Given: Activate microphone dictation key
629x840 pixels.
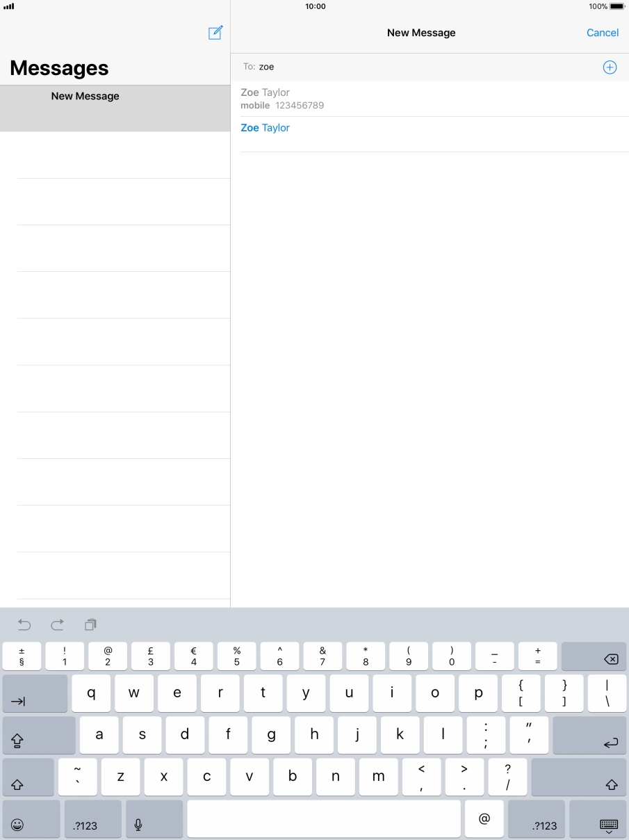Looking at the screenshot, I should tap(138, 825).
